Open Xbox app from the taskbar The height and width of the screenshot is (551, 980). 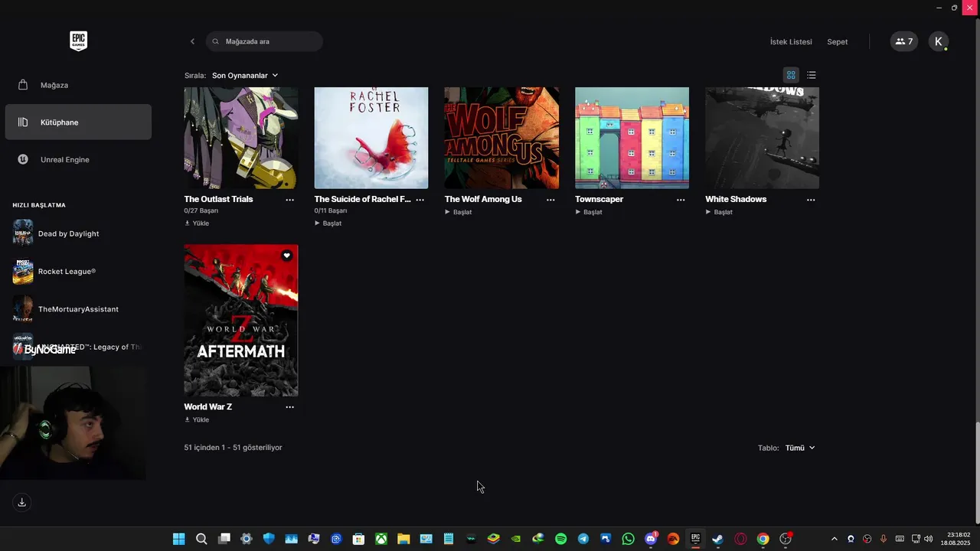coord(381,539)
